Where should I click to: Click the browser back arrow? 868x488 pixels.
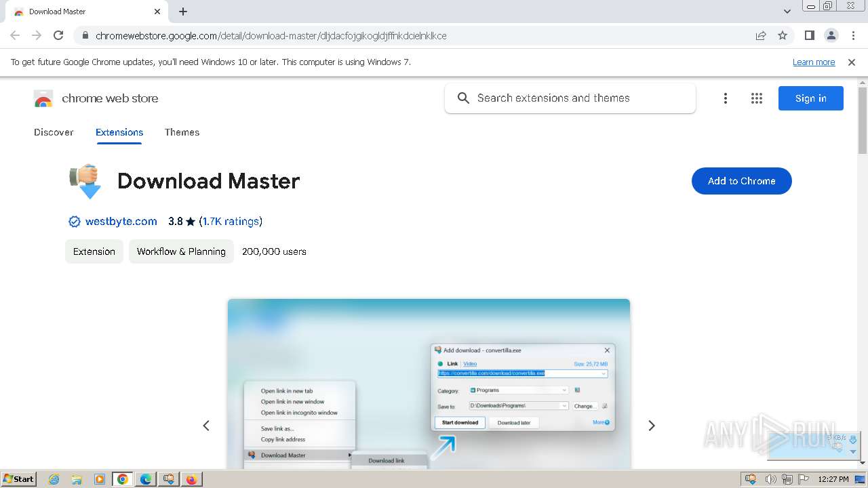click(x=15, y=35)
